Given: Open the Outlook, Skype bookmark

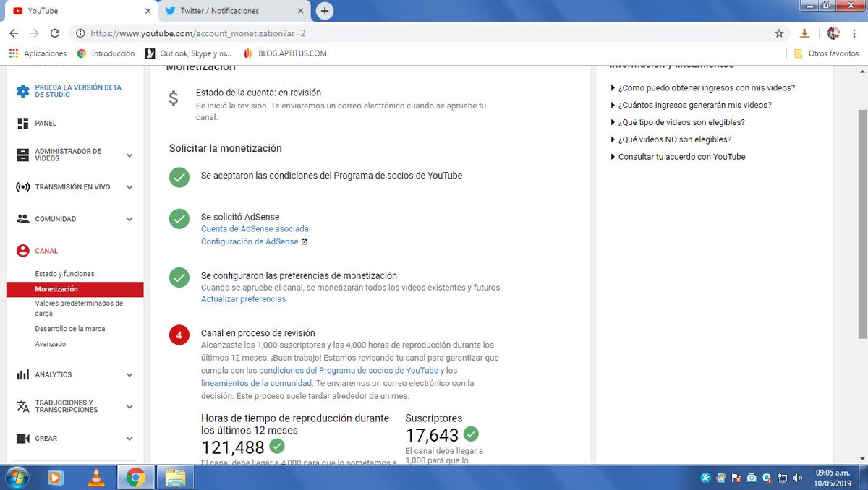Looking at the screenshot, I should 188,53.
